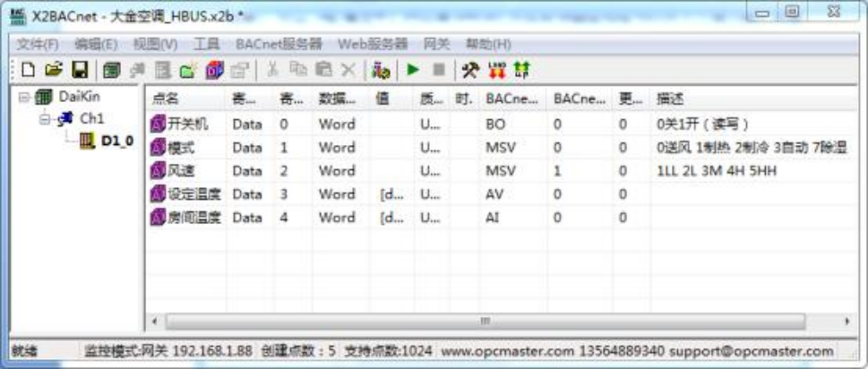Click description '0关1开（读写）'
This screenshot has height=369, width=868.
702,124
